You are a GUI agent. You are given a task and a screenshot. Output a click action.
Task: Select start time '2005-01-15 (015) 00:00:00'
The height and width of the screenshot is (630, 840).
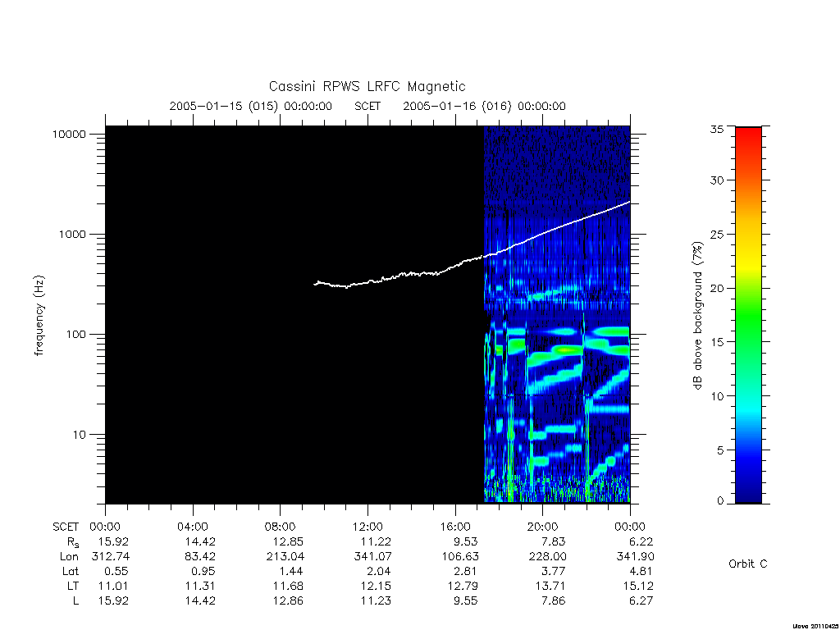tap(251, 106)
